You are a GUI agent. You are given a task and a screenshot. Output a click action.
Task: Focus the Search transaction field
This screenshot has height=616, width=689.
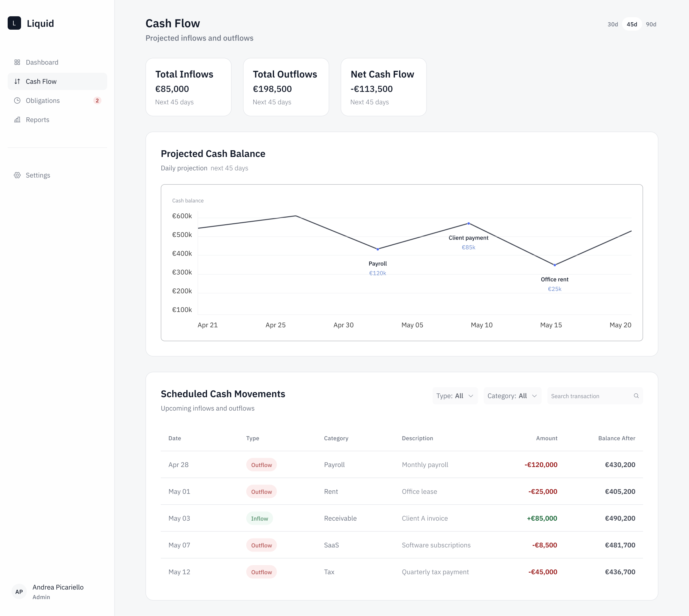[589, 396]
